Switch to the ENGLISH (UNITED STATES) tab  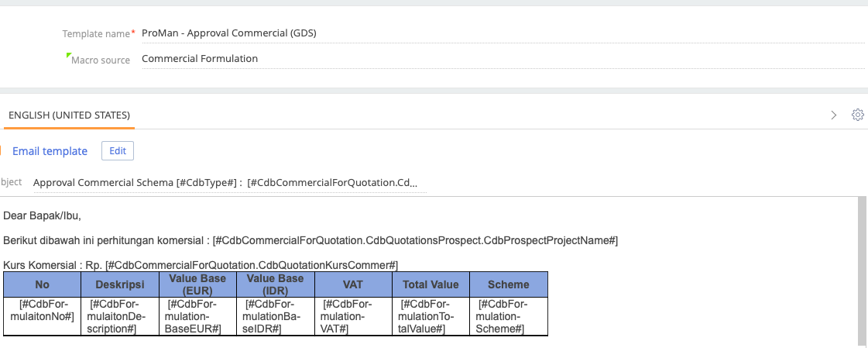69,115
